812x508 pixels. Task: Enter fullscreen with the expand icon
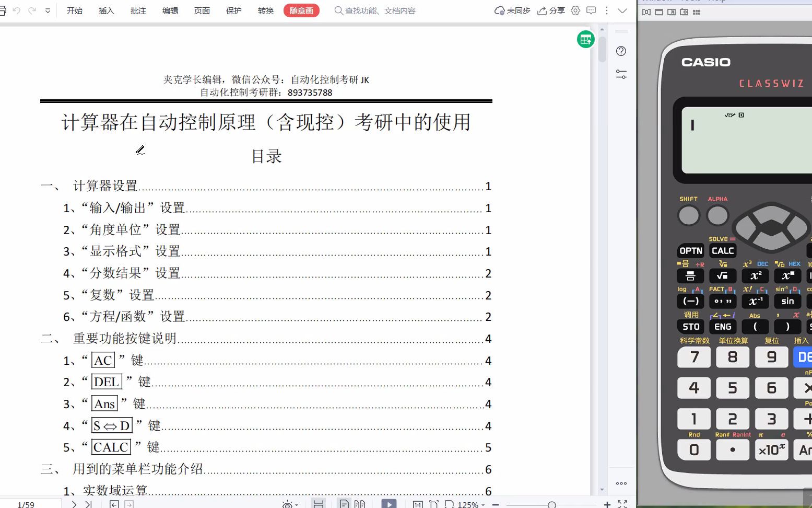[622, 504]
